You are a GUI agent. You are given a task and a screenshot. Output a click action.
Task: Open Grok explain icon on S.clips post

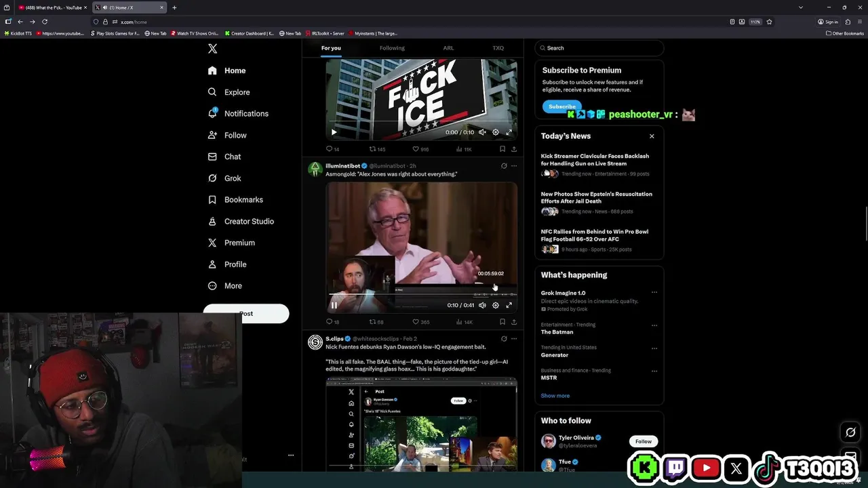coord(504,339)
